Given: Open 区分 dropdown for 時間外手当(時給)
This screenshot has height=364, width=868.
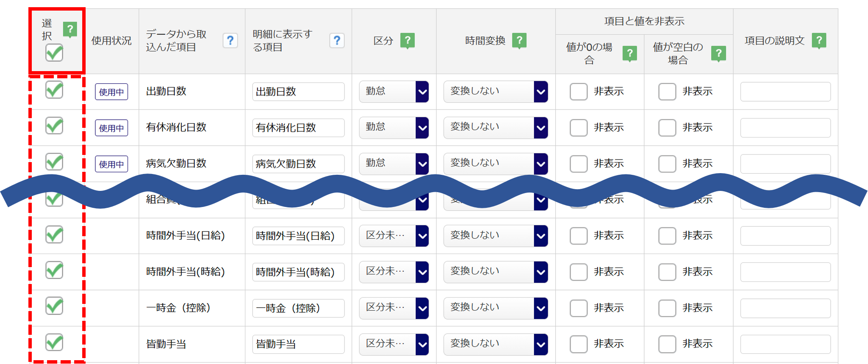Looking at the screenshot, I should click(394, 272).
